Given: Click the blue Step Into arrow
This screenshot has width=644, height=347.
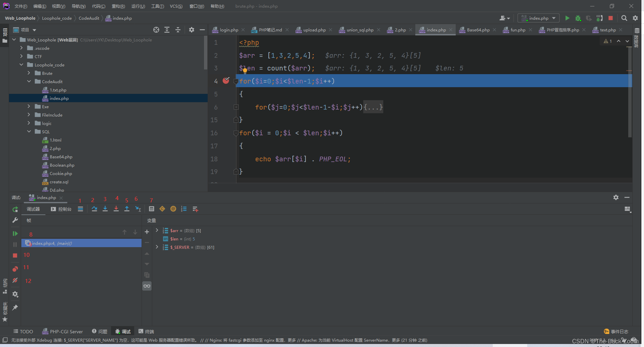Looking at the screenshot, I should click(x=105, y=209).
